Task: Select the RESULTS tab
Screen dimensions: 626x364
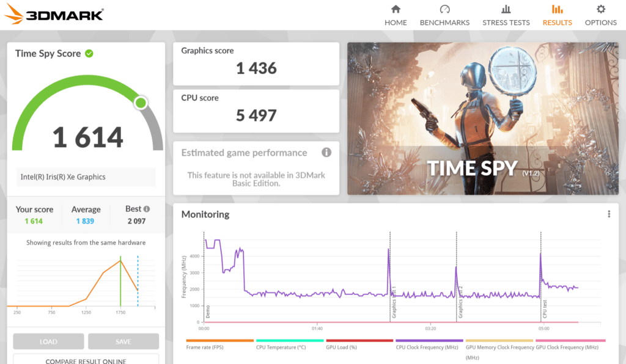Action: click(557, 15)
